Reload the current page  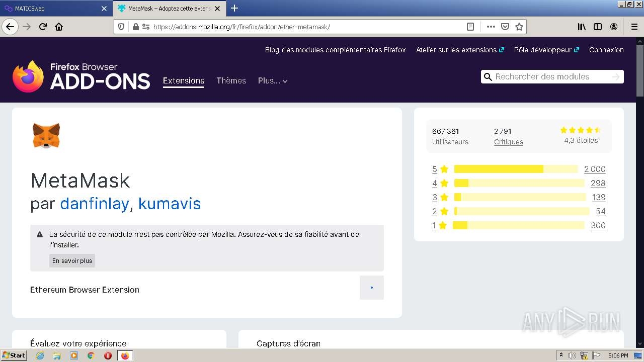43,27
